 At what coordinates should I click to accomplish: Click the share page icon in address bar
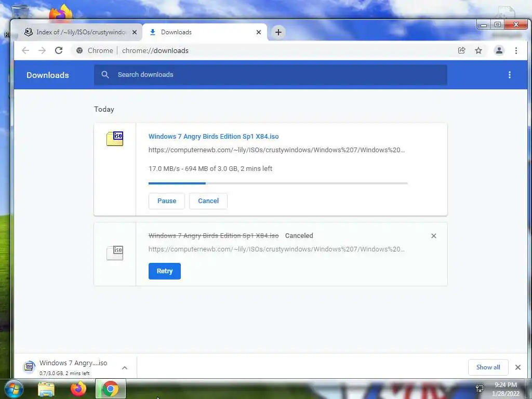pyautogui.click(x=461, y=50)
